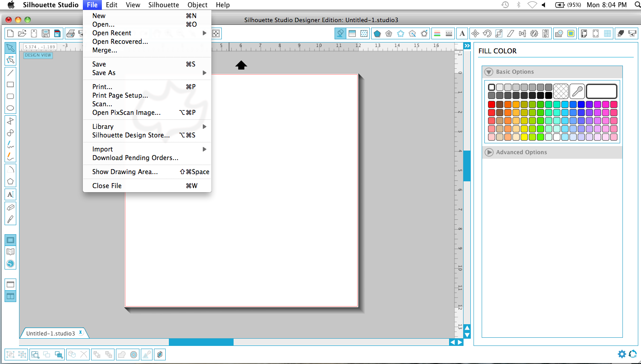The image size is (641, 364).
Task: Open the Replicate window icon
Action: [x=534, y=33]
